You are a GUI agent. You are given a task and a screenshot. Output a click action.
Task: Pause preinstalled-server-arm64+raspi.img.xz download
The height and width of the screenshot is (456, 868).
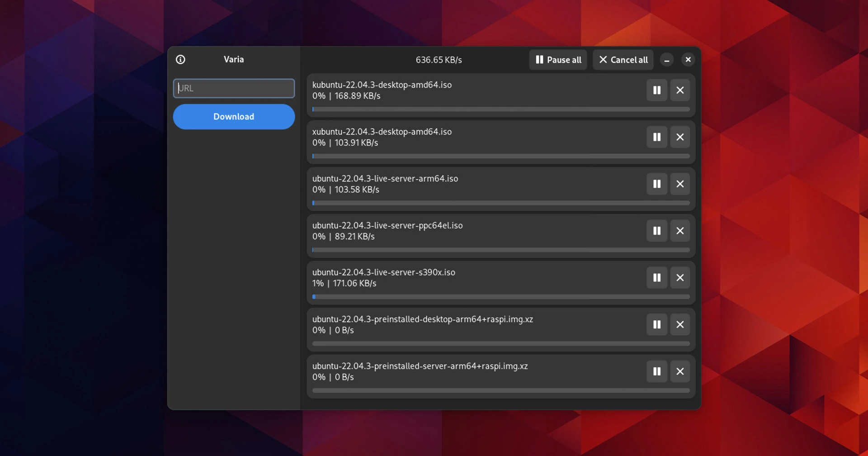tap(657, 371)
